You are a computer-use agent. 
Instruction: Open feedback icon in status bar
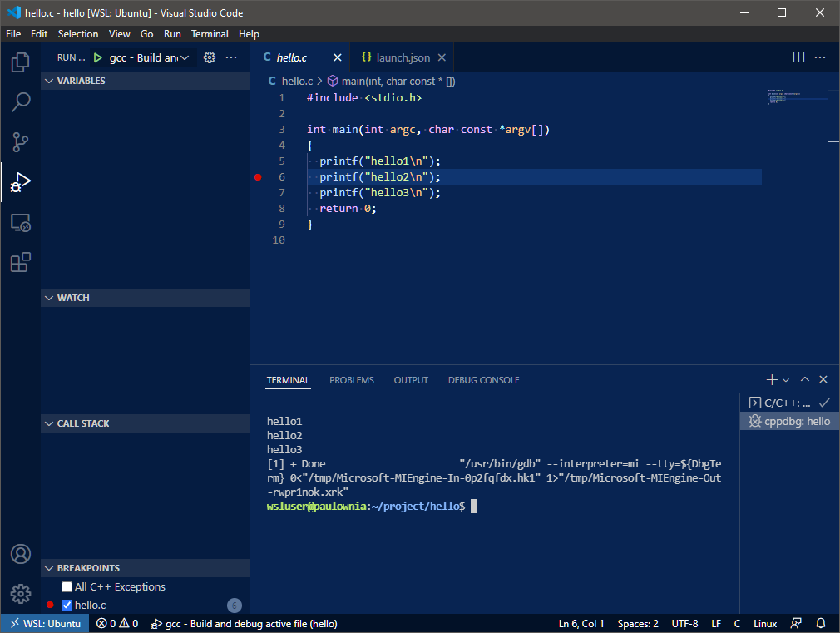coord(796,623)
